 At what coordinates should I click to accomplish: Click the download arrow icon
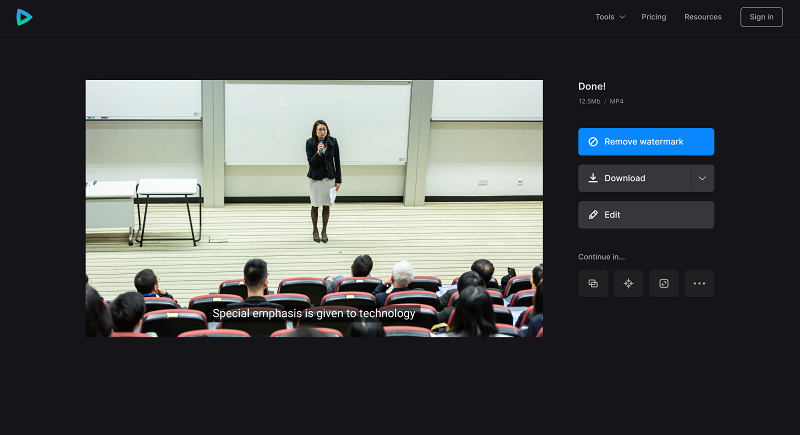pyautogui.click(x=593, y=178)
